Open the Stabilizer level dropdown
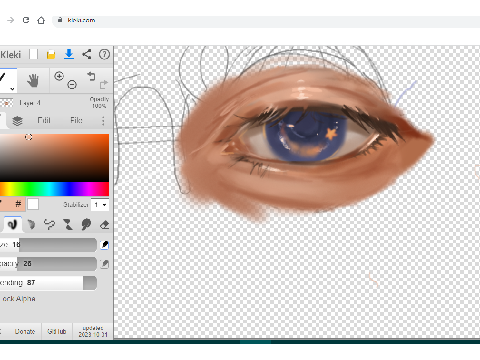The height and width of the screenshot is (360, 480). [100, 205]
